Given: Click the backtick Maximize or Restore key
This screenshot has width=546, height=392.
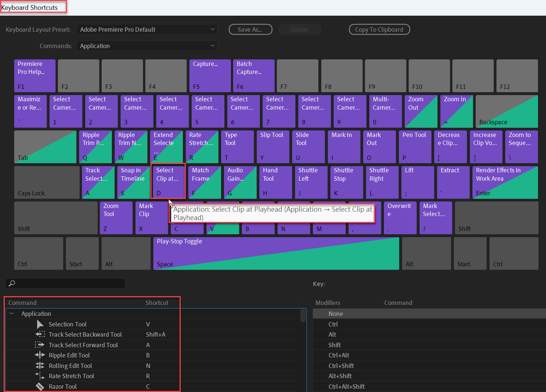Looking at the screenshot, I should pos(31,111).
